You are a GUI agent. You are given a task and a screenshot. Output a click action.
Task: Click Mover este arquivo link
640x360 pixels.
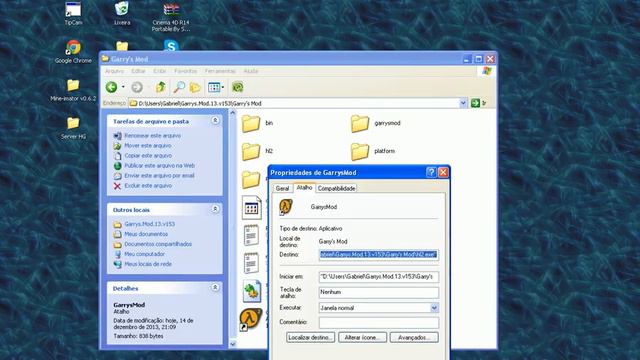pos(148,146)
